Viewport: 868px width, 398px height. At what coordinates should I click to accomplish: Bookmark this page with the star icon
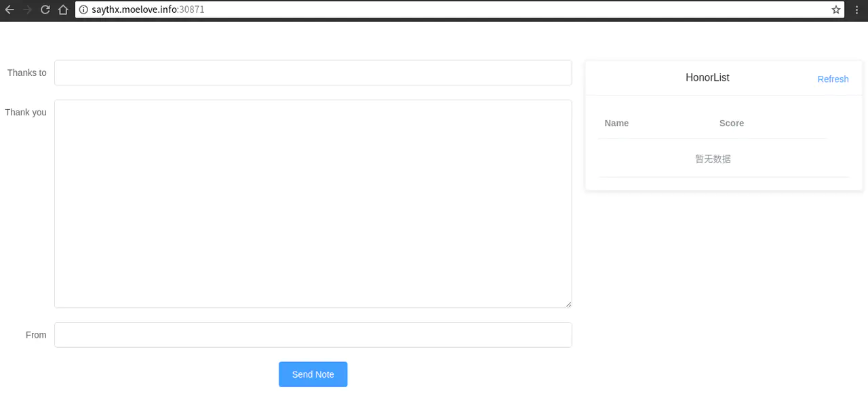[836, 9]
